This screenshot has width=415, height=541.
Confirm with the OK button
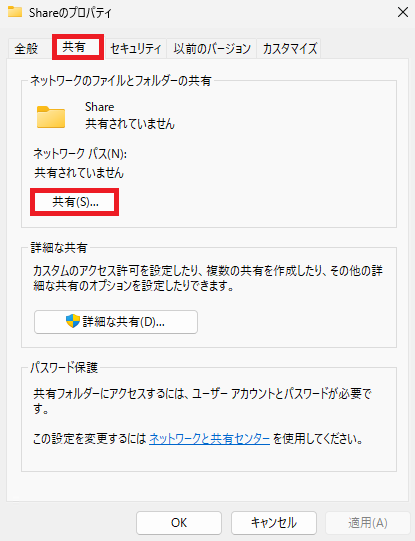(179, 523)
